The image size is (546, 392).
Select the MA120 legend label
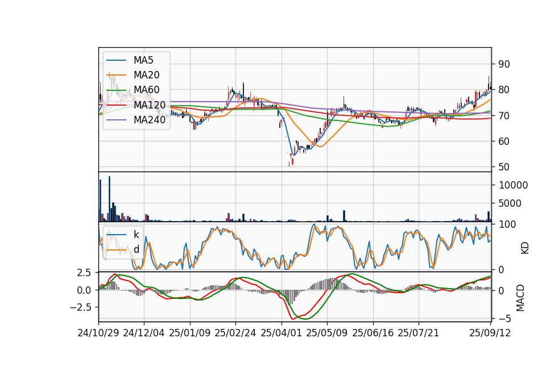[x=150, y=105]
